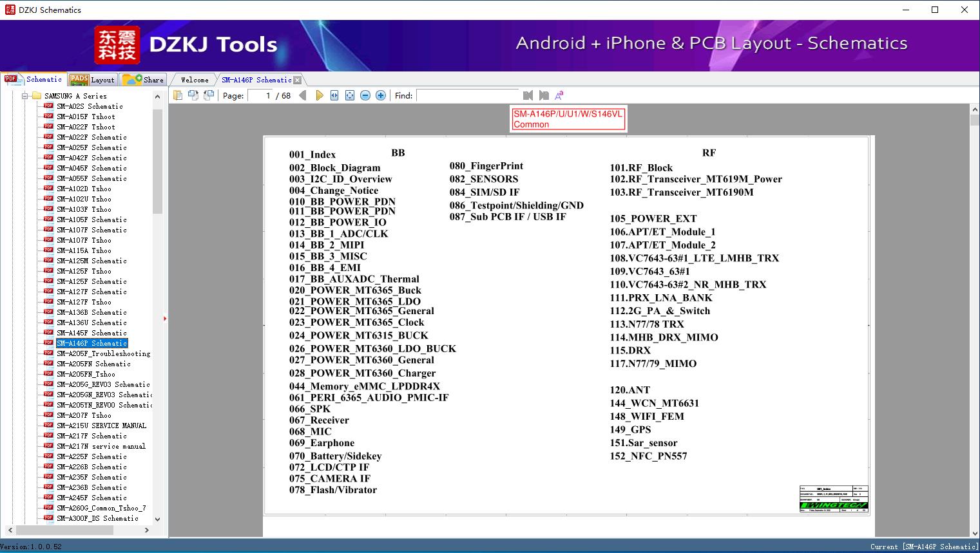This screenshot has height=553, width=980.
Task: Open SM-A205F_Troubleshooting in the tree
Action: (x=103, y=353)
